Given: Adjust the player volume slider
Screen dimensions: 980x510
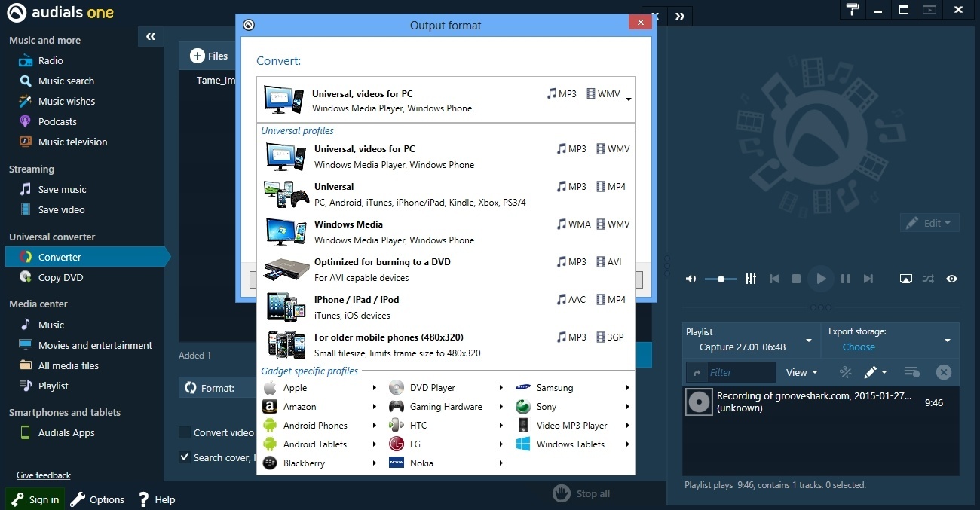Looking at the screenshot, I should (721, 279).
